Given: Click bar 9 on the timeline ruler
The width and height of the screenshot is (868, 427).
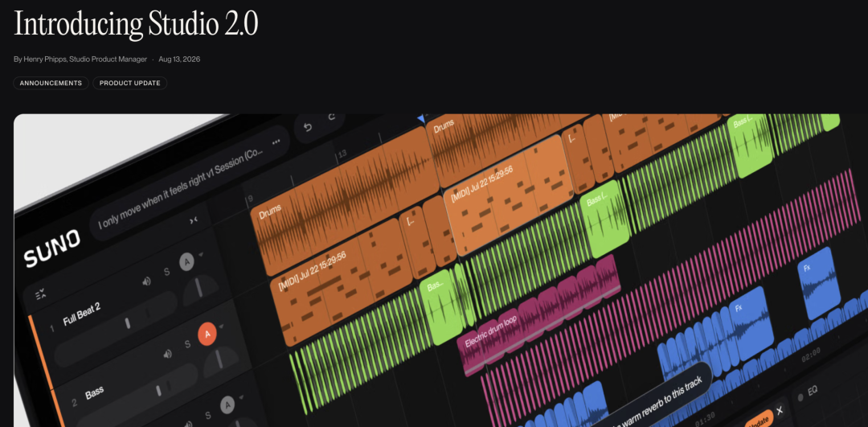Looking at the screenshot, I should point(250,199).
